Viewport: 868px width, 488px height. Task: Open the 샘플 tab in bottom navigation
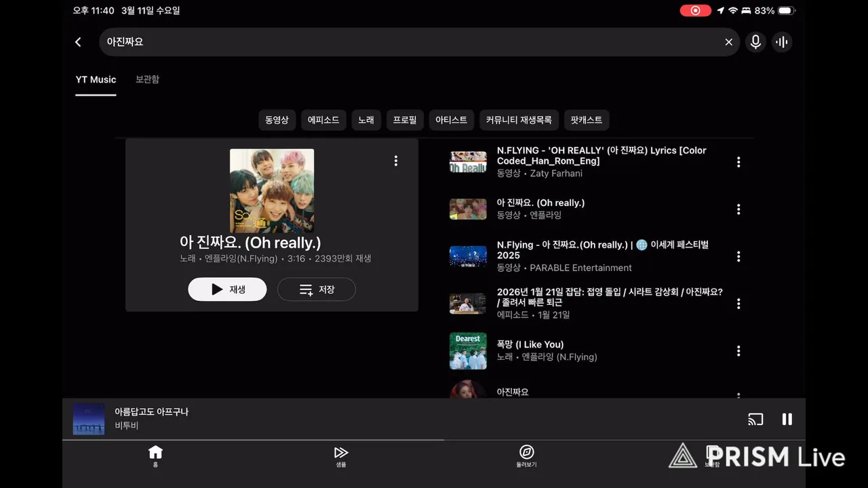(x=341, y=456)
